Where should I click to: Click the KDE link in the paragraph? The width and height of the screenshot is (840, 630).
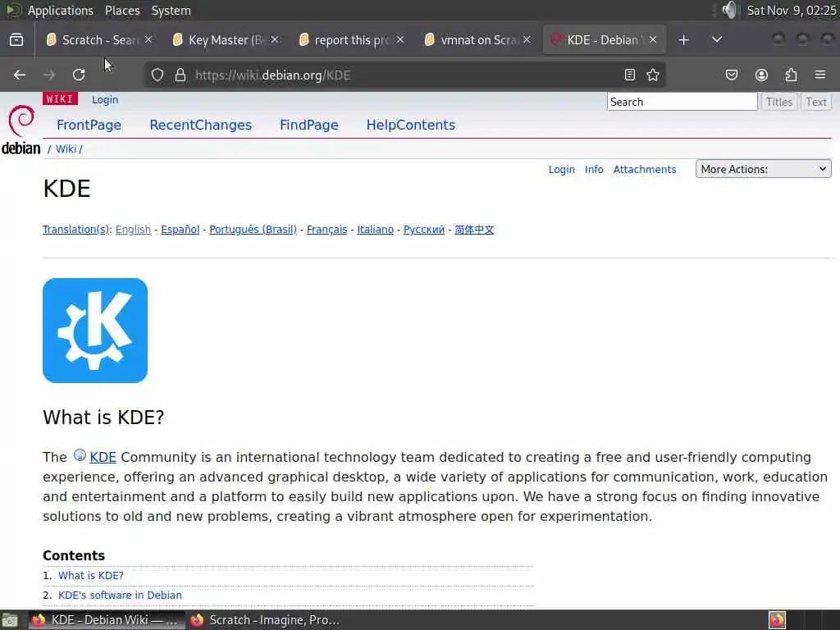coord(103,457)
